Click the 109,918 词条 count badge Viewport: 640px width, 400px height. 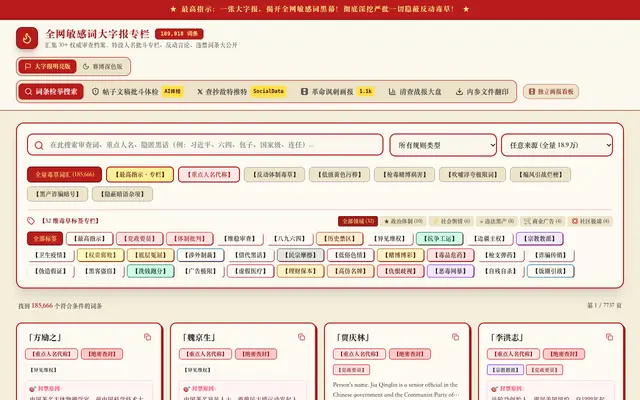179,34
